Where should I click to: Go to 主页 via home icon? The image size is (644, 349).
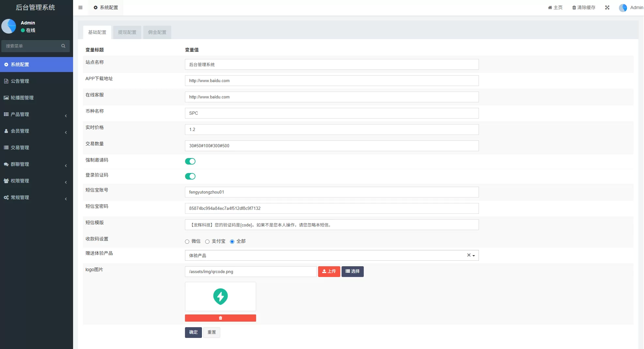pyautogui.click(x=555, y=7)
